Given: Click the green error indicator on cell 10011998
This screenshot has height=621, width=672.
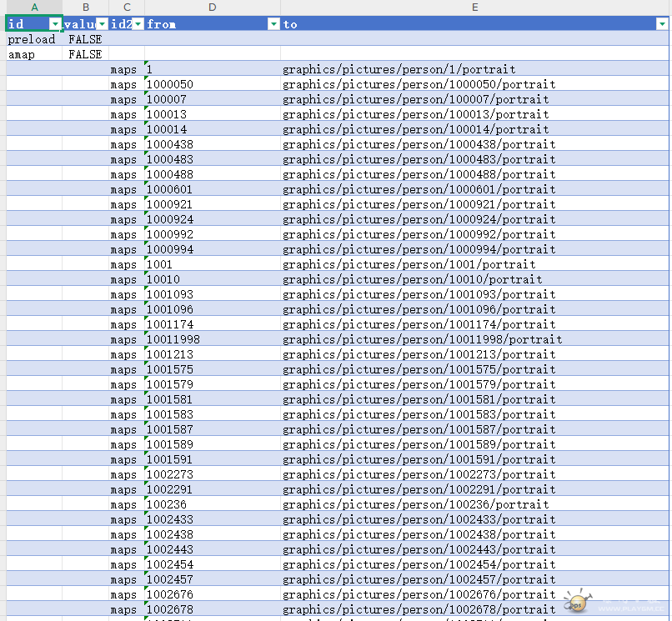Looking at the screenshot, I should click(148, 334).
